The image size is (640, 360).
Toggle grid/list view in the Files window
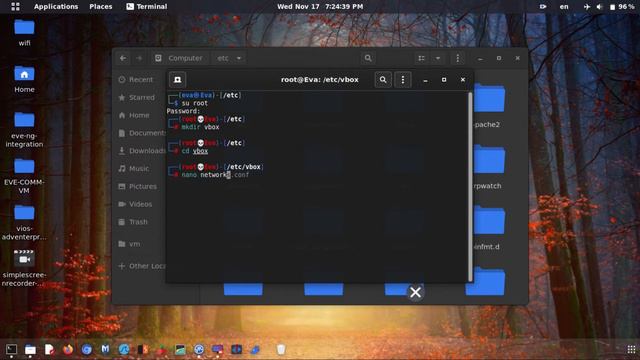click(422, 58)
